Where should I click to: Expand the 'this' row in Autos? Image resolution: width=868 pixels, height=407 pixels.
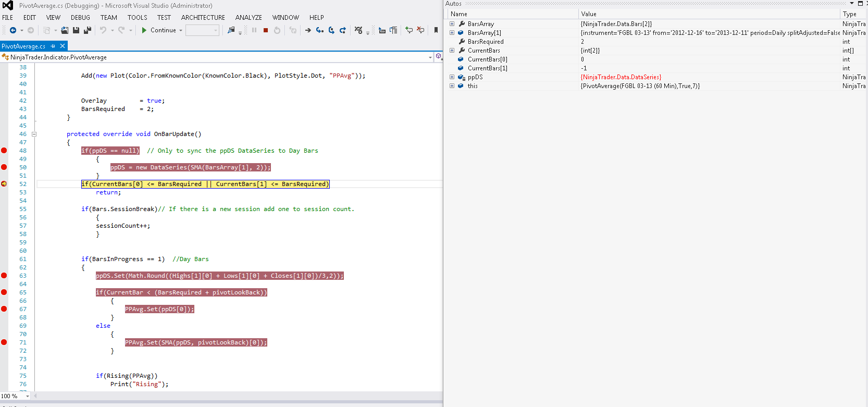[452, 86]
